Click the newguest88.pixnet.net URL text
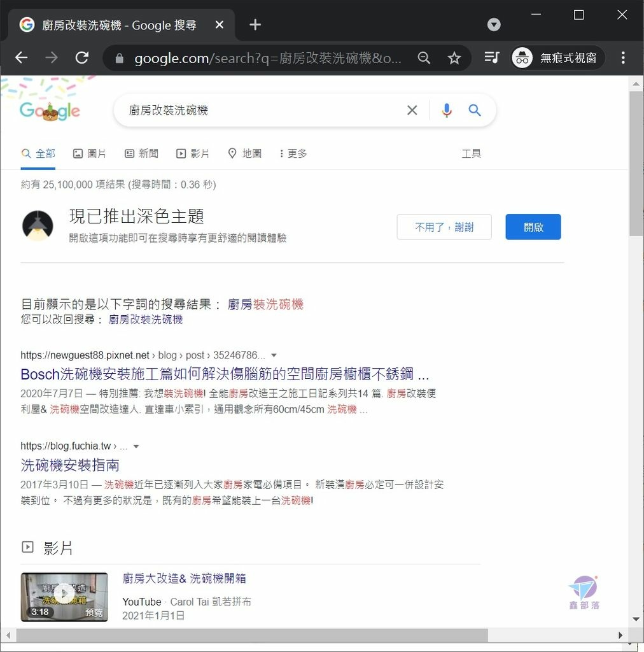The image size is (644, 652). 85,355
